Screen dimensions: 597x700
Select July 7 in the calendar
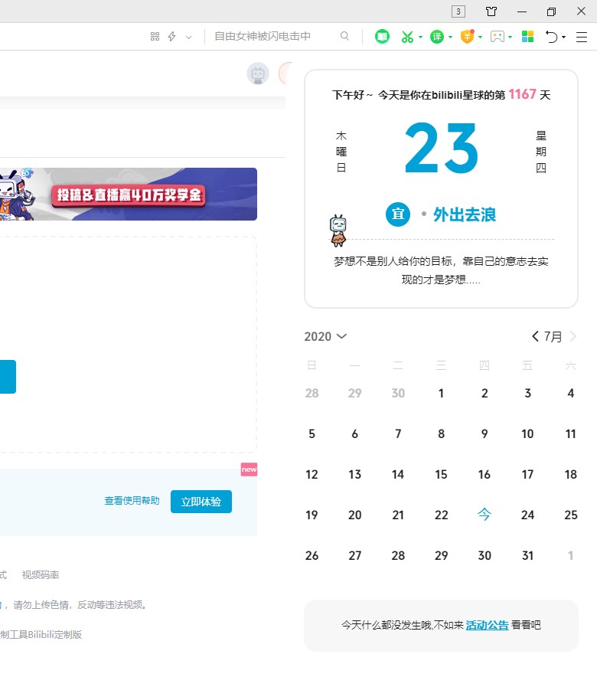click(x=398, y=434)
